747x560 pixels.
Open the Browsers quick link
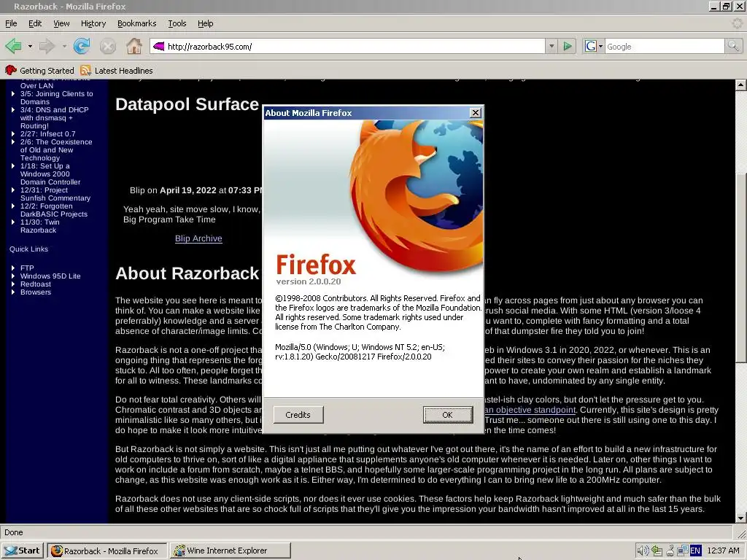35,292
